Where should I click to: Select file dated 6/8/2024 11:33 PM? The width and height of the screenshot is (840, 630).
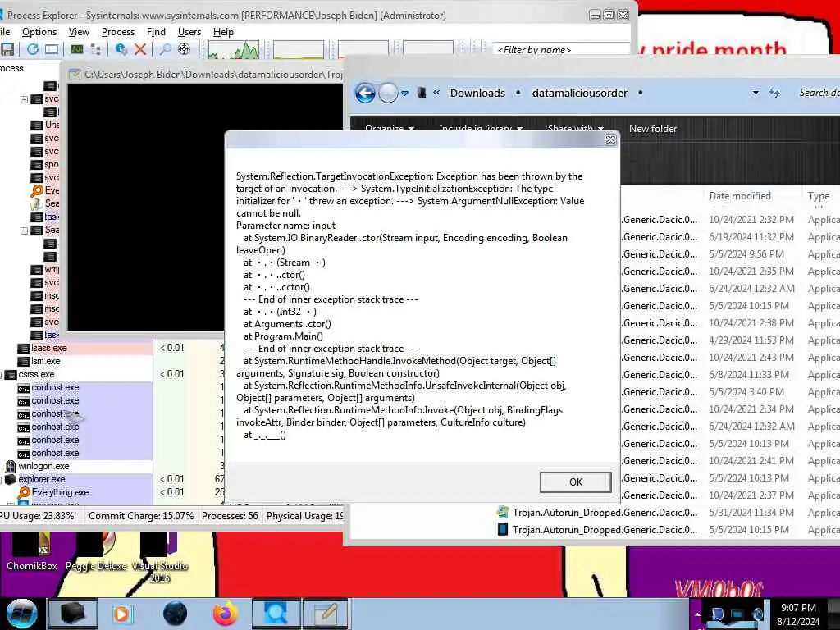(x=731, y=374)
